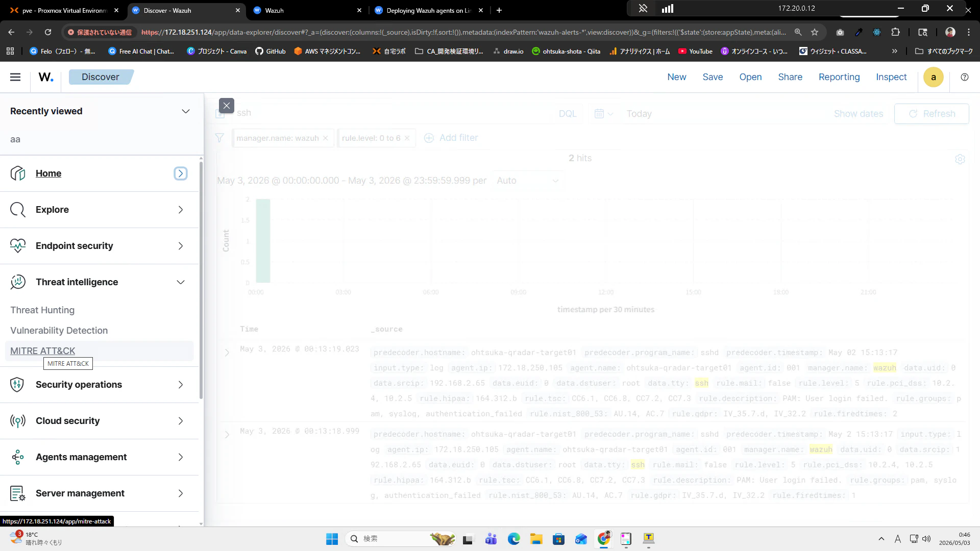980x551 pixels.
Task: Collapse the Recently viewed section
Action: [186, 111]
